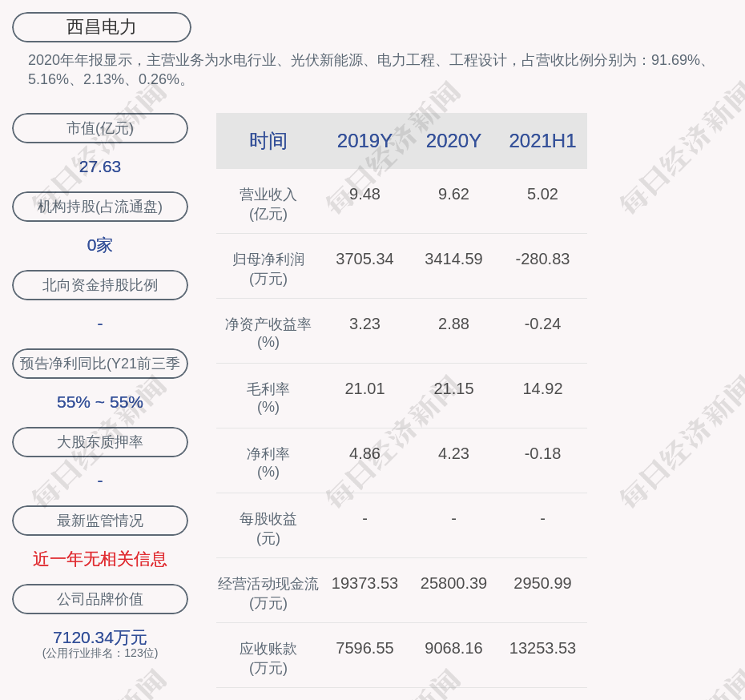Screen dimensions: 745x700
Task: Select the 2021H1 net profit value -280.83
Action: pyautogui.click(x=542, y=259)
